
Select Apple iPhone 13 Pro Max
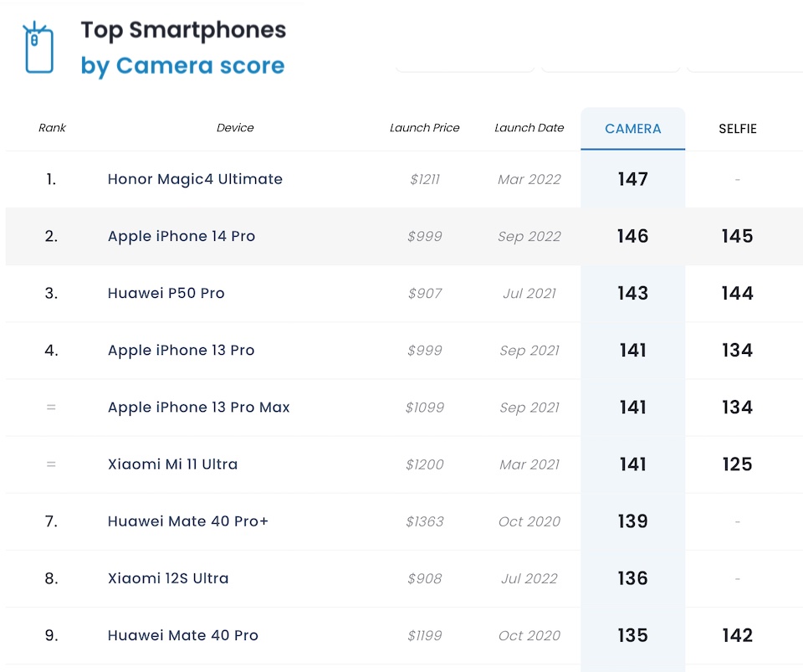[x=198, y=408]
